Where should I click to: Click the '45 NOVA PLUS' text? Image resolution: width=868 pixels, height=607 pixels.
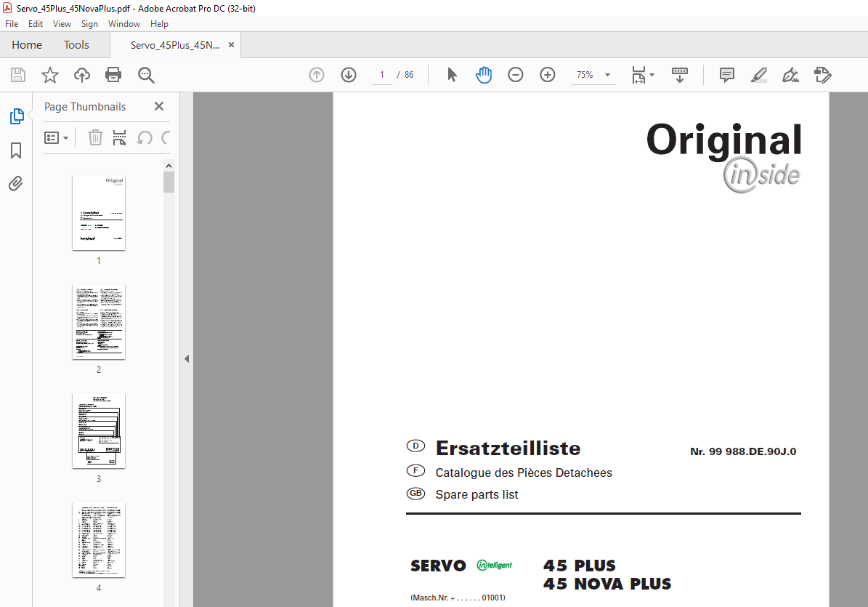[607, 584]
